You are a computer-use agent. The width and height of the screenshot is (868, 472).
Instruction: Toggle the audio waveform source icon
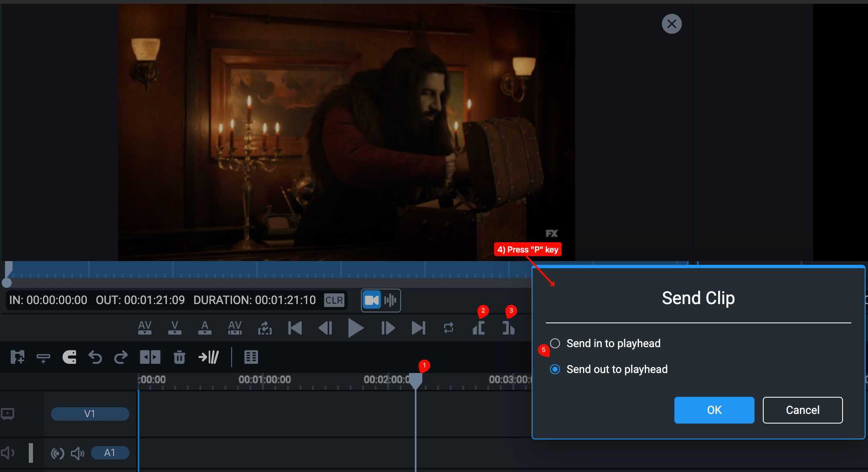click(390, 300)
